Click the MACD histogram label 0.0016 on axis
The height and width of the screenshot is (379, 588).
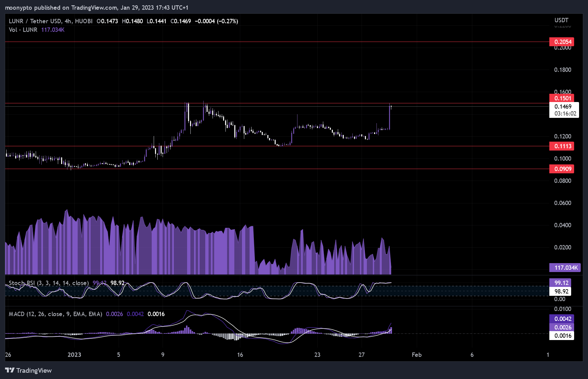pos(562,336)
